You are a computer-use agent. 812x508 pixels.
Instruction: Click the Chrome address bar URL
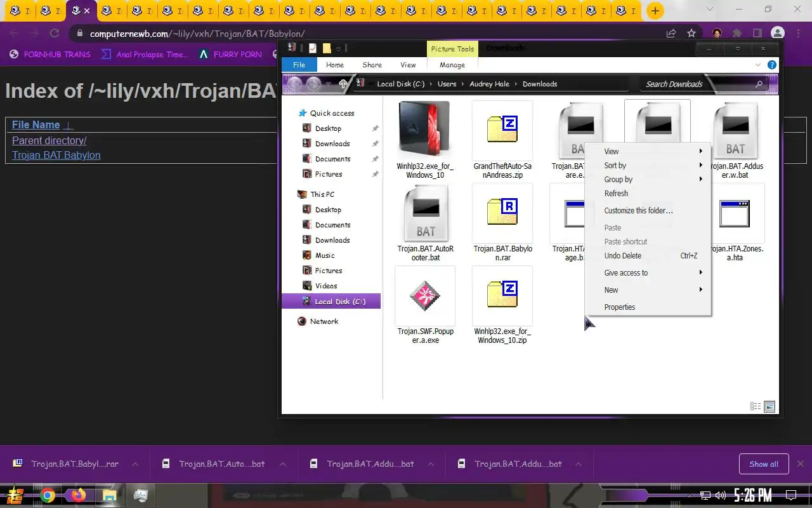197,34
